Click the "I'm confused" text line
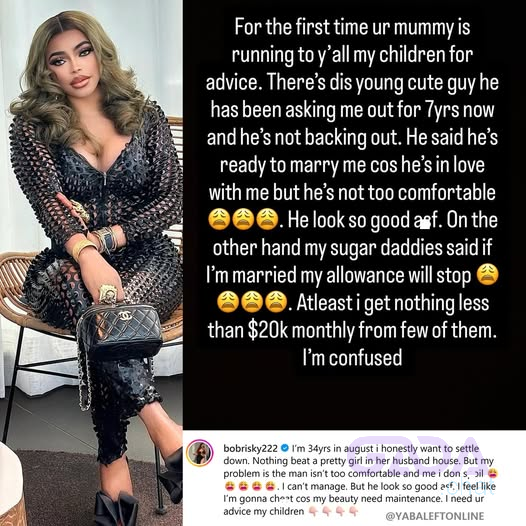Image resolution: width=526 pixels, height=526 pixels. [x=352, y=357]
